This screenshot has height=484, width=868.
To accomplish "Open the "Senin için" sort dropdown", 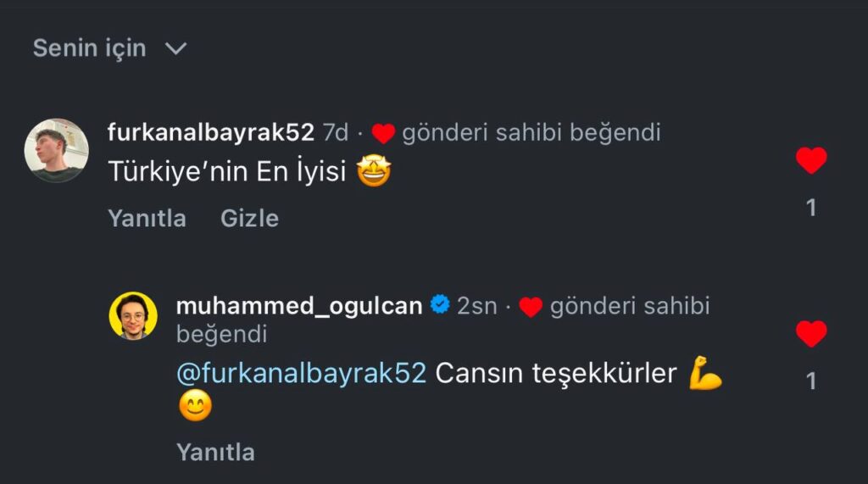I will [109, 48].
